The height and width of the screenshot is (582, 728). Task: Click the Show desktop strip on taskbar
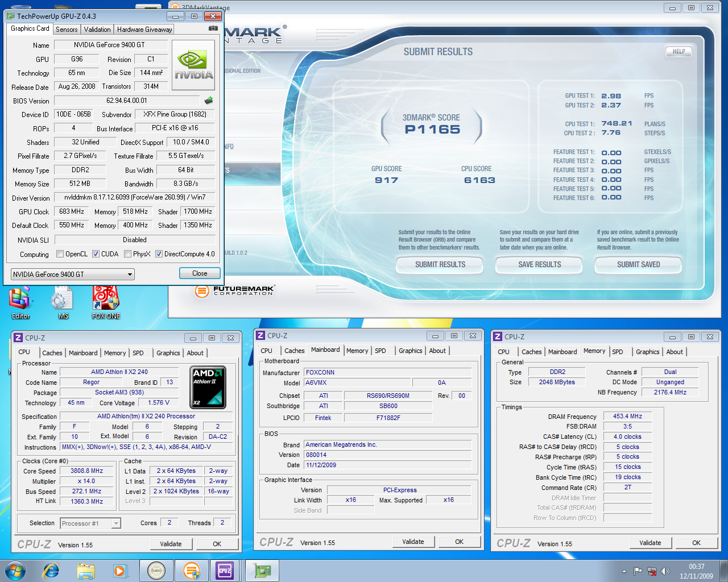click(x=724, y=571)
